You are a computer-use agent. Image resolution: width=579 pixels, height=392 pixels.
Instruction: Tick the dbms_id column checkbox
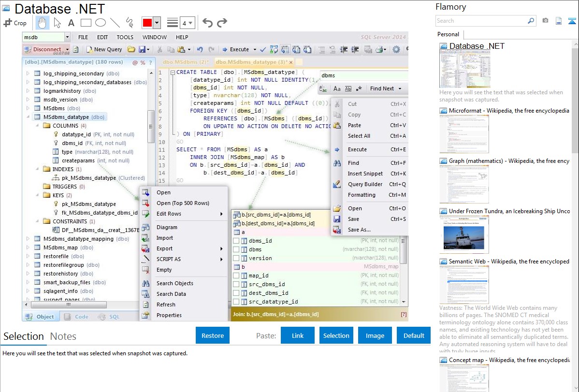tap(236, 241)
